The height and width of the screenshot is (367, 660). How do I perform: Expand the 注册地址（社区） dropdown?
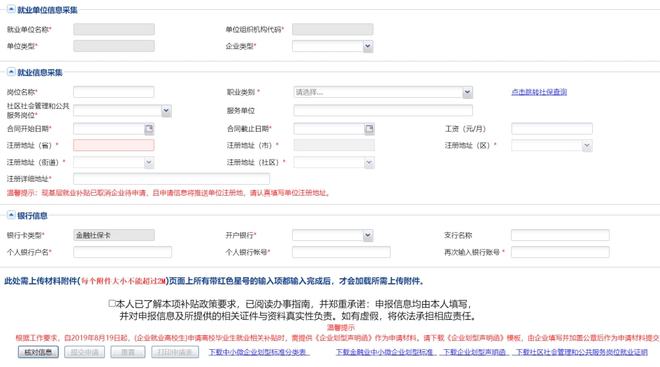(369, 162)
